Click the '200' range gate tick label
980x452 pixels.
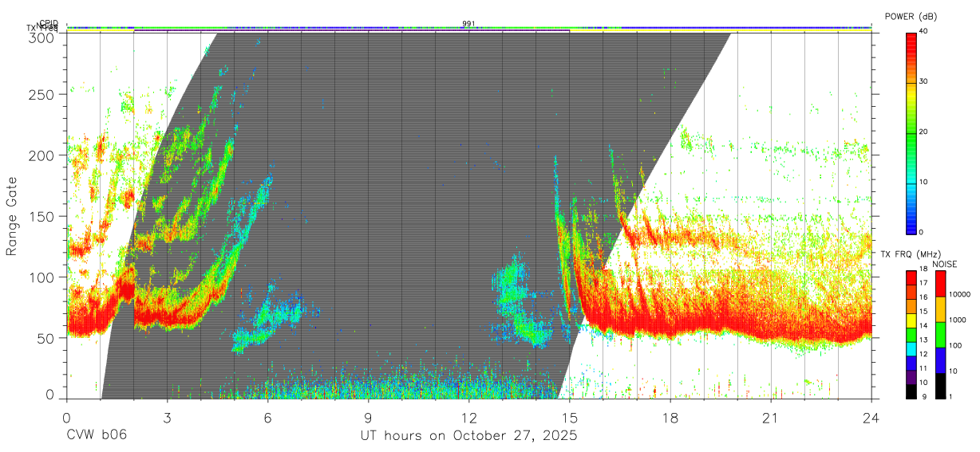pyautogui.click(x=43, y=155)
